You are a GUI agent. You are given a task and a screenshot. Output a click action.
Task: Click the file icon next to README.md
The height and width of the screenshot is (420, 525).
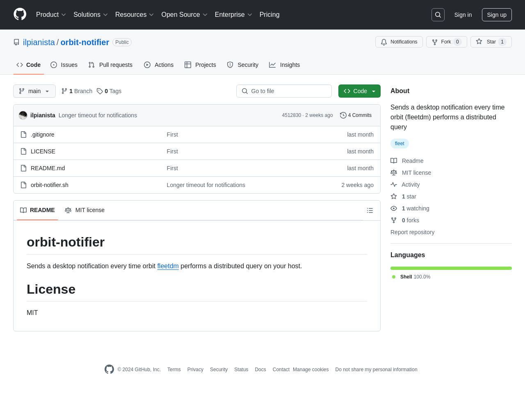click(x=24, y=168)
